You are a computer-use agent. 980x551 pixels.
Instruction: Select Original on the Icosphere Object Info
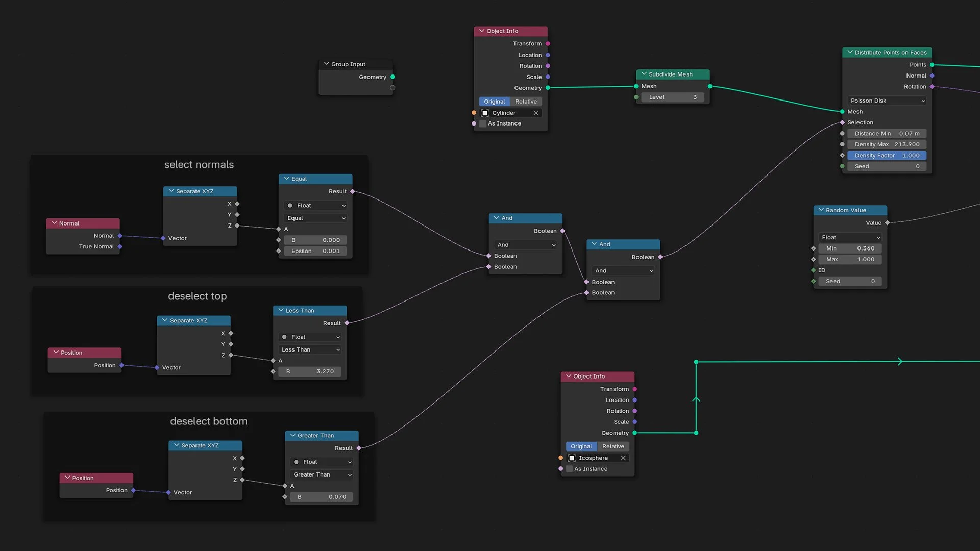point(581,446)
